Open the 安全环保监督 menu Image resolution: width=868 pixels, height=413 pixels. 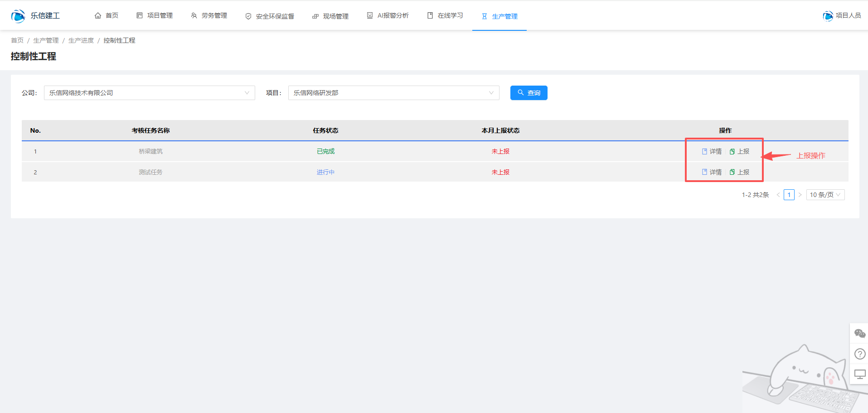click(270, 16)
